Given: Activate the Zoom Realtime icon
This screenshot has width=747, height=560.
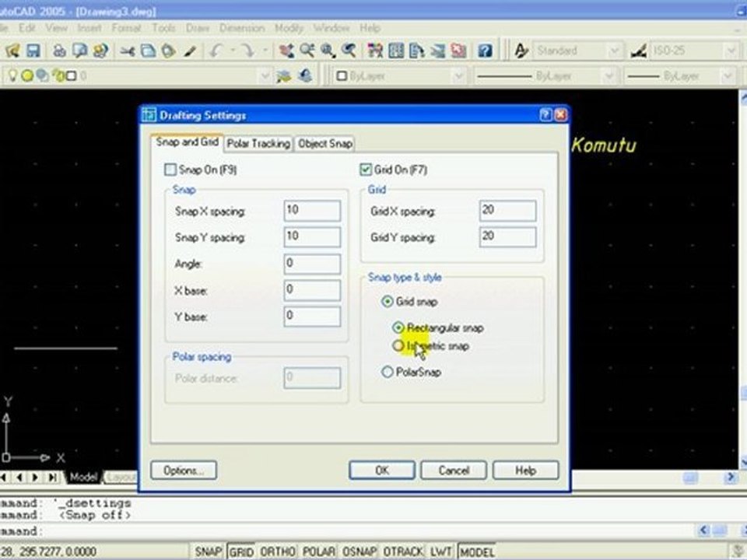Looking at the screenshot, I should coord(307,50).
